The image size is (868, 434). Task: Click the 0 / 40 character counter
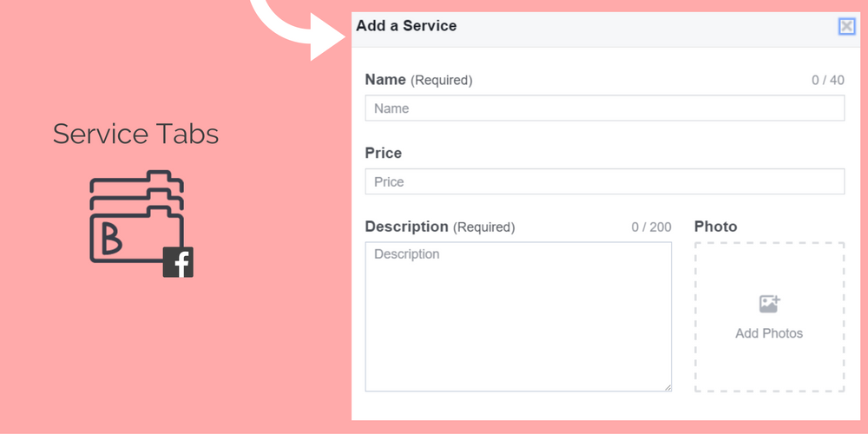click(x=828, y=80)
